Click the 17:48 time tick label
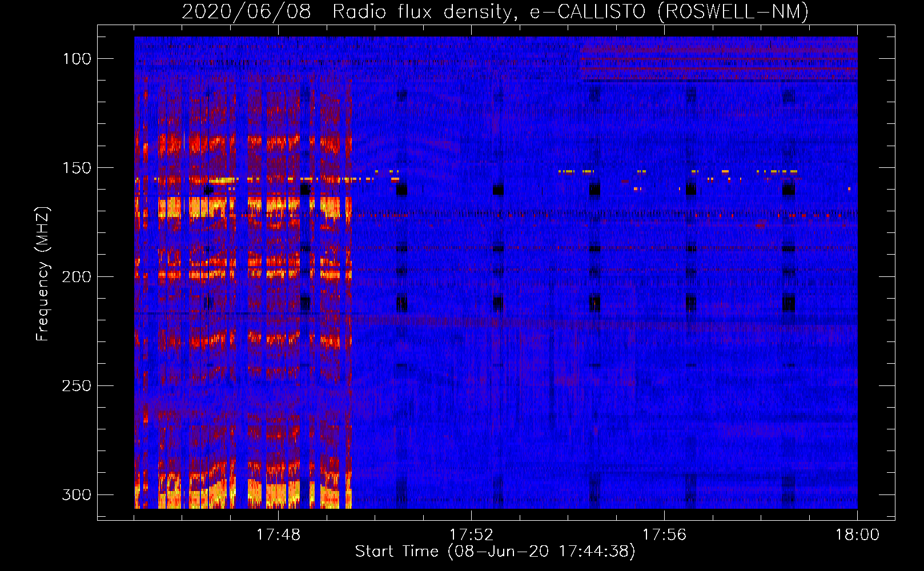This screenshot has height=571, width=924. click(278, 535)
